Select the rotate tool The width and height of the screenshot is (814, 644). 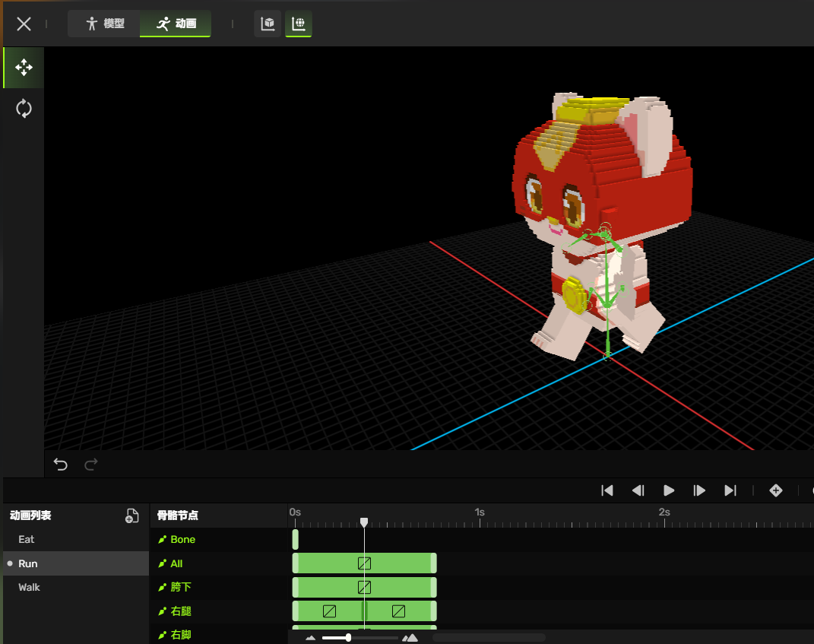coord(24,109)
